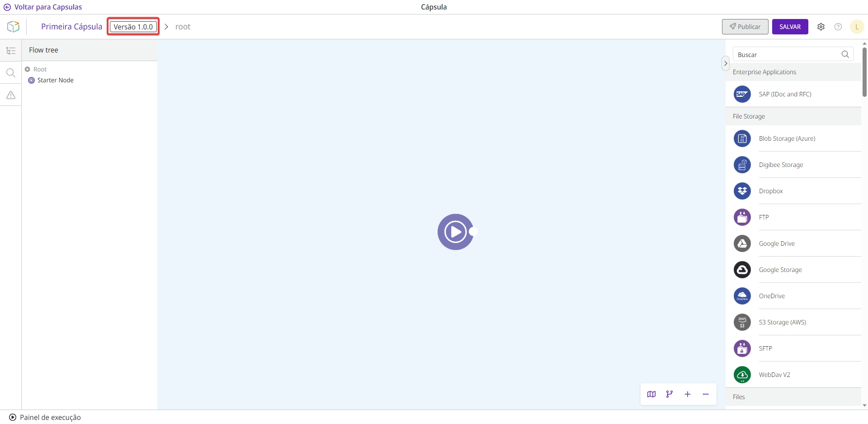Select the S3 Storage (AWS) icon

pyautogui.click(x=742, y=322)
